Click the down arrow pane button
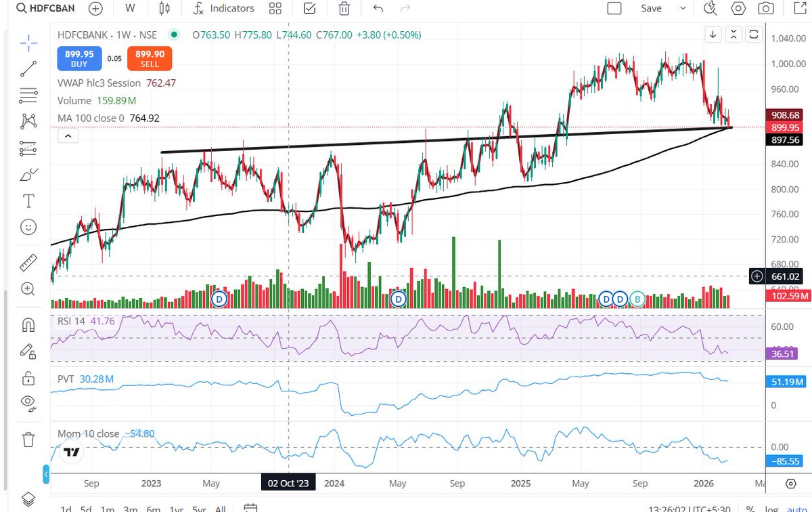The height and width of the screenshot is (512, 812). pos(713,34)
